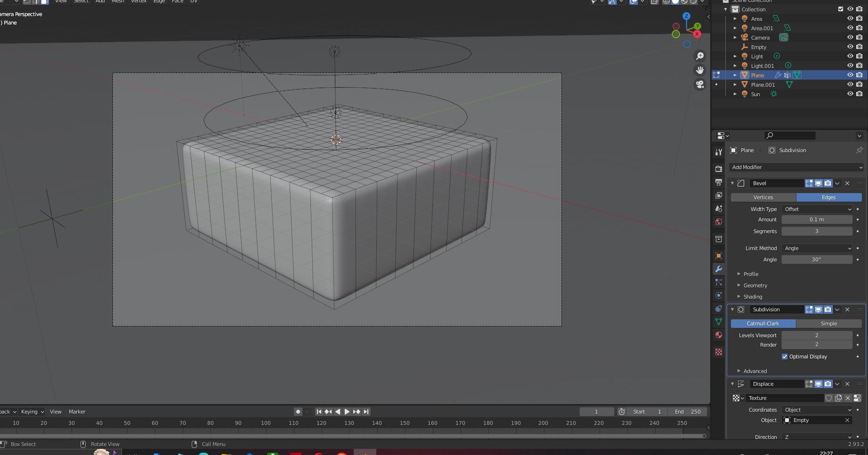Open the Limit Method Angle dropdown

point(817,248)
